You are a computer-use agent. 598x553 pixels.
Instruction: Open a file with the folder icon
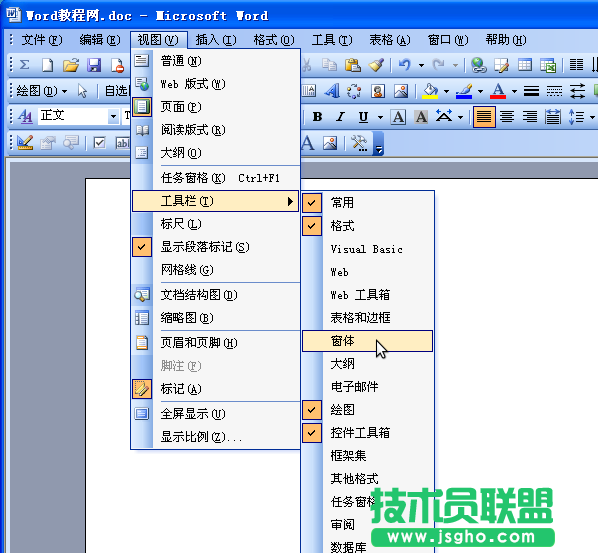(71, 65)
